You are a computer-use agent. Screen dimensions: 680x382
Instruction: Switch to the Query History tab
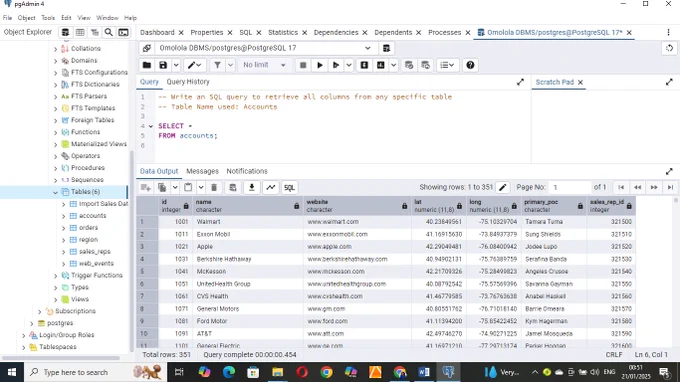[x=188, y=82]
